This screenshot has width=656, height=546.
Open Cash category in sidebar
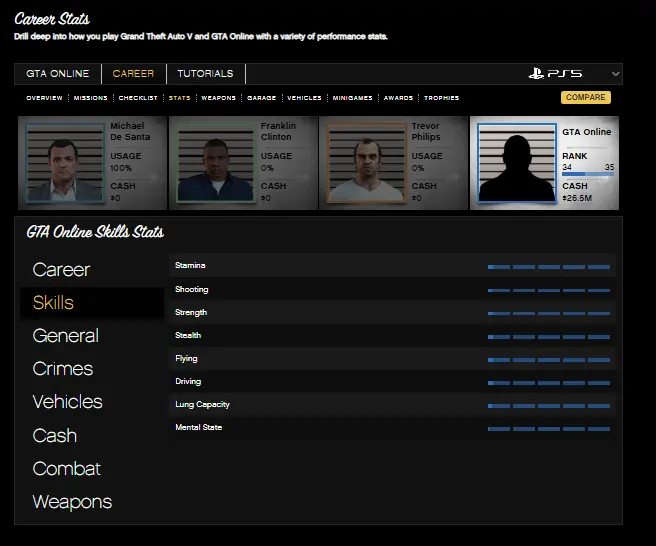click(54, 435)
